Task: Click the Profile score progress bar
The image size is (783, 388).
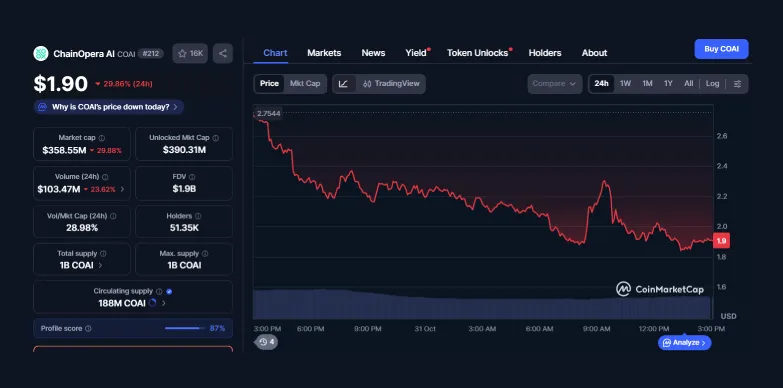Action: tap(185, 329)
